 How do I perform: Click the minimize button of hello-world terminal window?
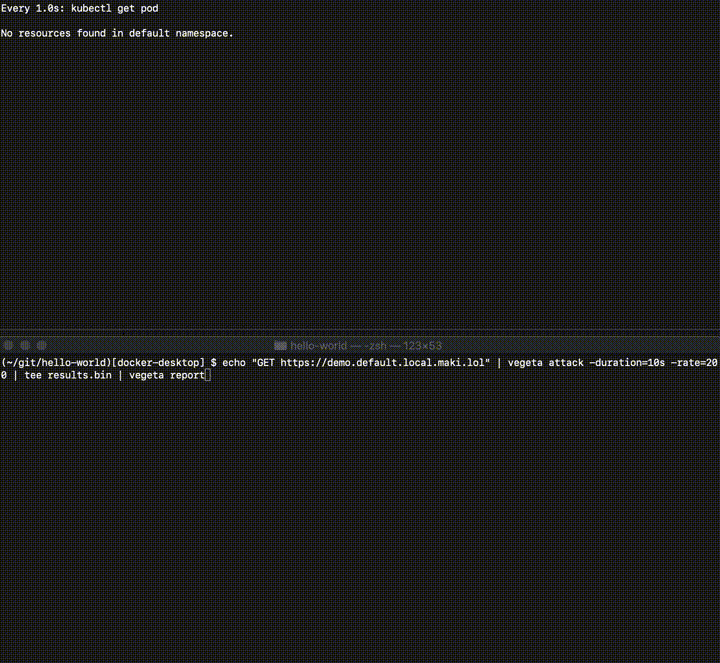point(25,345)
